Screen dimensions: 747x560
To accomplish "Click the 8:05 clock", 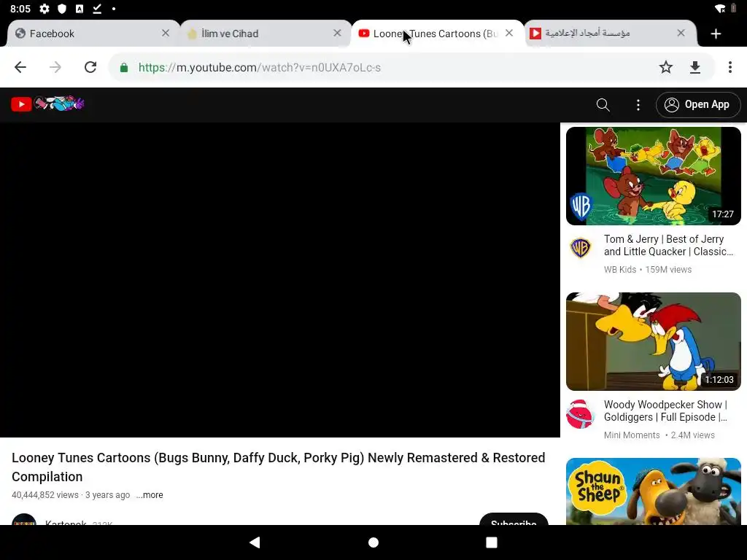I will pos(20,9).
